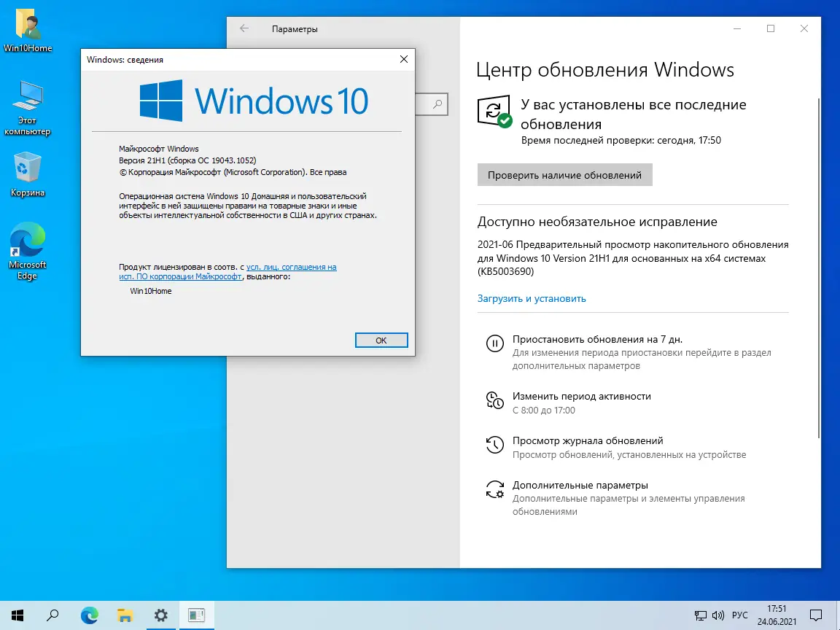
Task: Open the taskbar search magnifier
Action: pos(53,615)
